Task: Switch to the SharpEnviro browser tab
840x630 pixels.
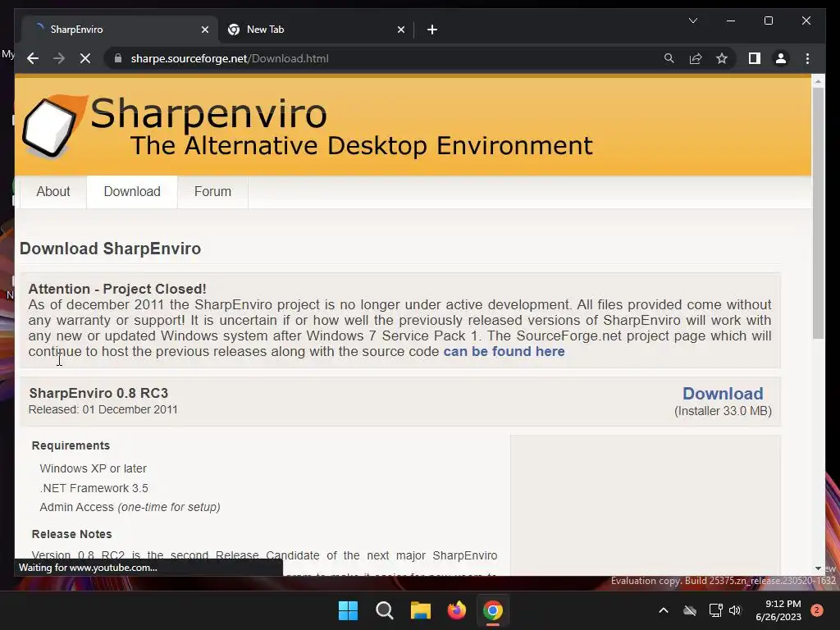Action: pyautogui.click(x=120, y=30)
